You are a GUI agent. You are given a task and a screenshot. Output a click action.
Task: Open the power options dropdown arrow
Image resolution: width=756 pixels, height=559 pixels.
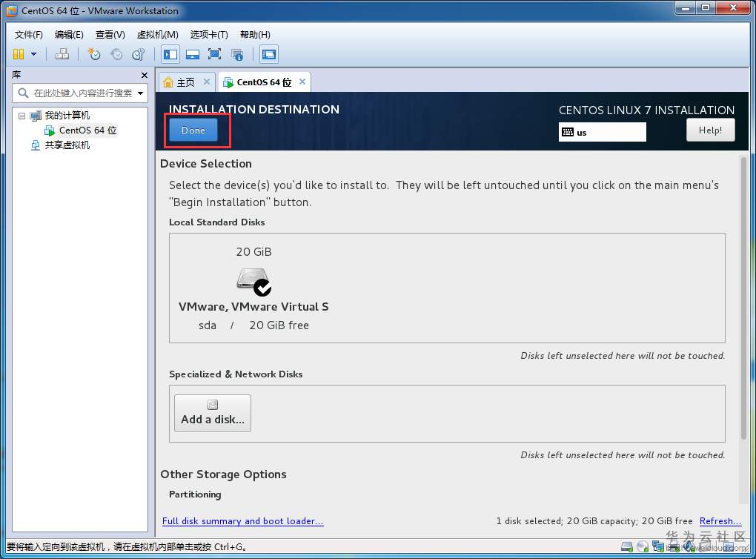point(34,54)
